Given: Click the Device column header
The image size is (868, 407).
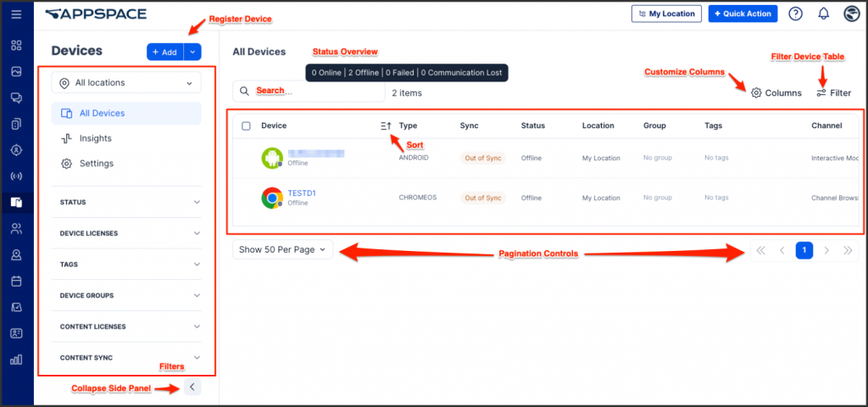Looking at the screenshot, I should coord(274,125).
